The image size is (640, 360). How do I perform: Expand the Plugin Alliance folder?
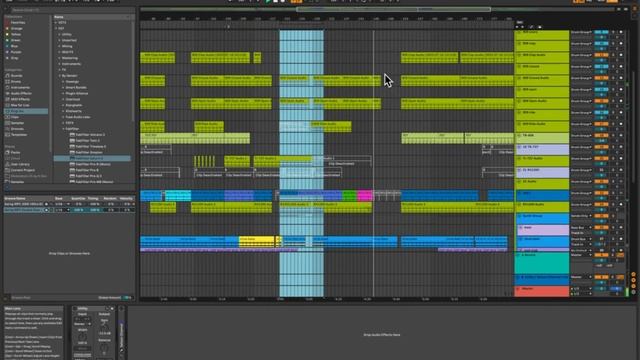click(63, 93)
